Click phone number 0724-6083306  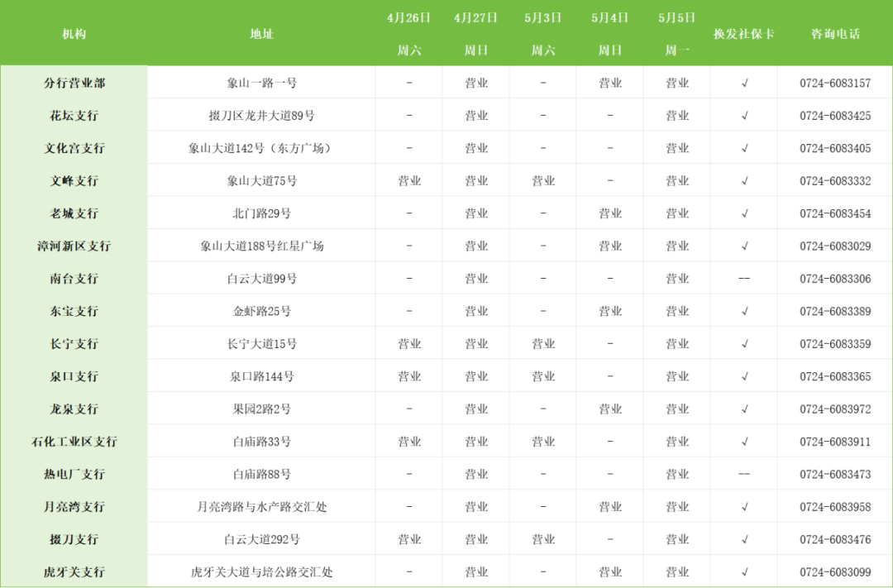835,279
